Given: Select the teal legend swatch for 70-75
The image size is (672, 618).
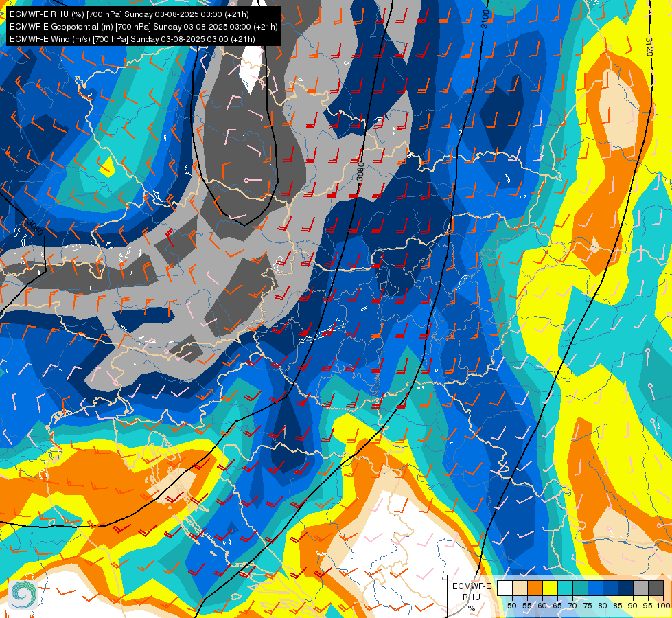Looking at the screenshot, I should pyautogui.click(x=580, y=588).
